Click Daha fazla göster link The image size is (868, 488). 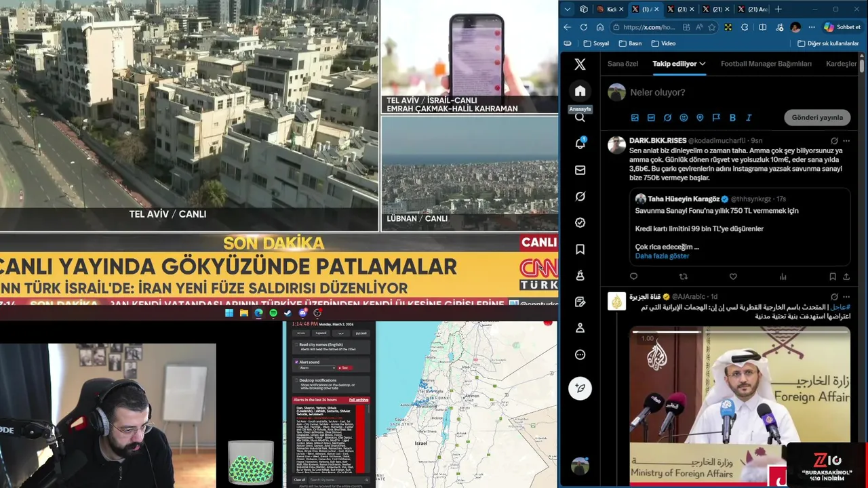click(x=662, y=256)
